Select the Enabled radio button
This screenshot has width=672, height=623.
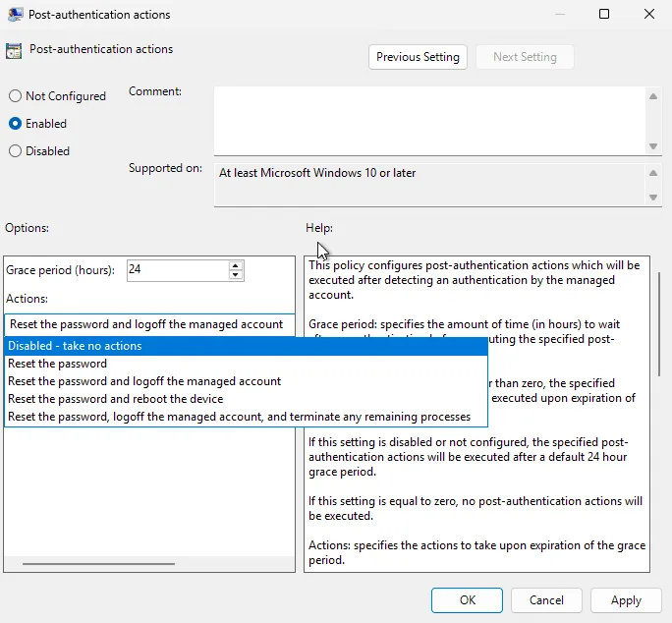tap(15, 124)
